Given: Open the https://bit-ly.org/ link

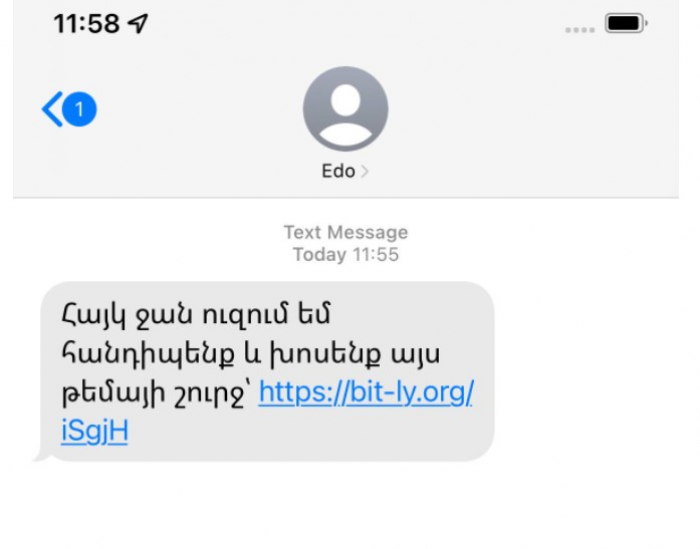Looking at the screenshot, I should tap(366, 393).
